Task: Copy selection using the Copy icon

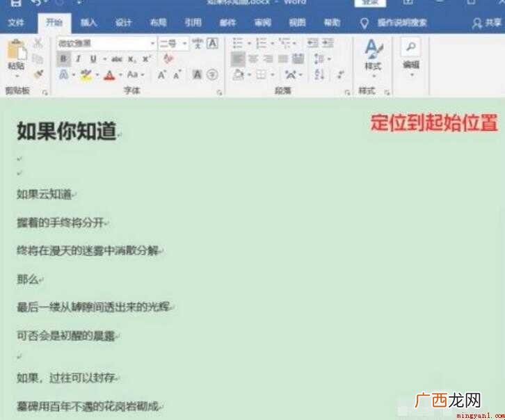Action: (38, 58)
